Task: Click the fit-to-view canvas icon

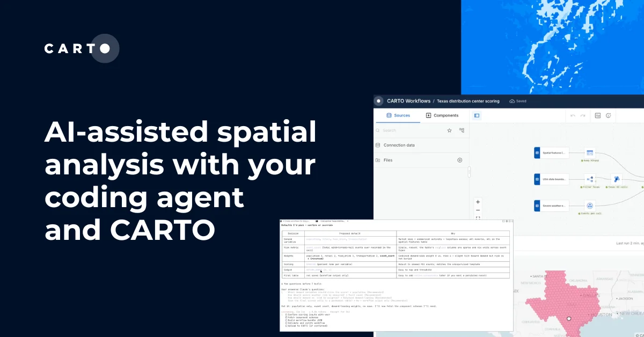Action: 478,218
